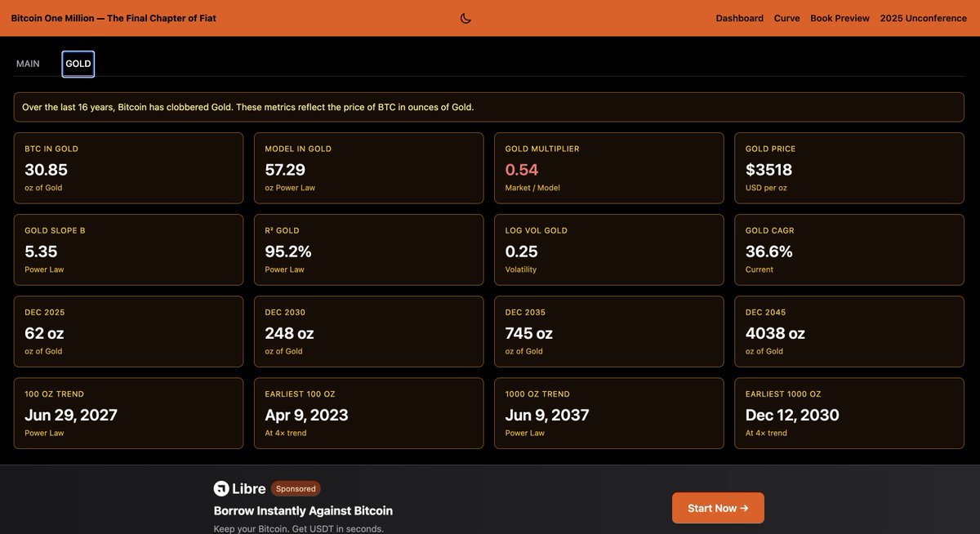Click Borrow Instantly Against Bitcoin headline
Viewport: 980px width, 534px height.
pos(303,510)
